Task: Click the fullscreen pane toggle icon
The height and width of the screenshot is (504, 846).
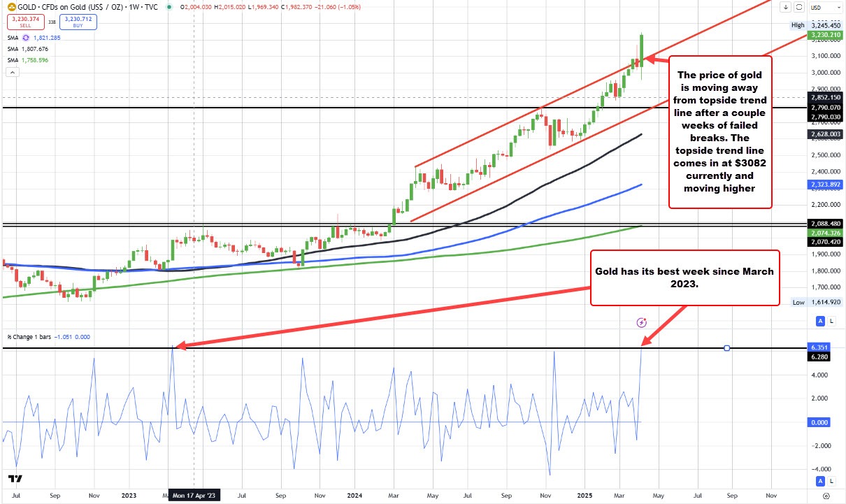Action: coord(798,6)
